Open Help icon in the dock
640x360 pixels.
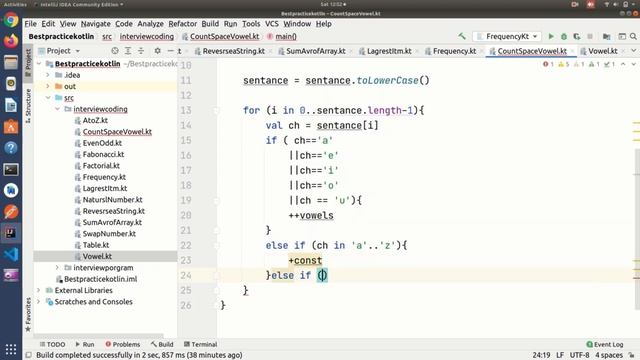click(11, 148)
